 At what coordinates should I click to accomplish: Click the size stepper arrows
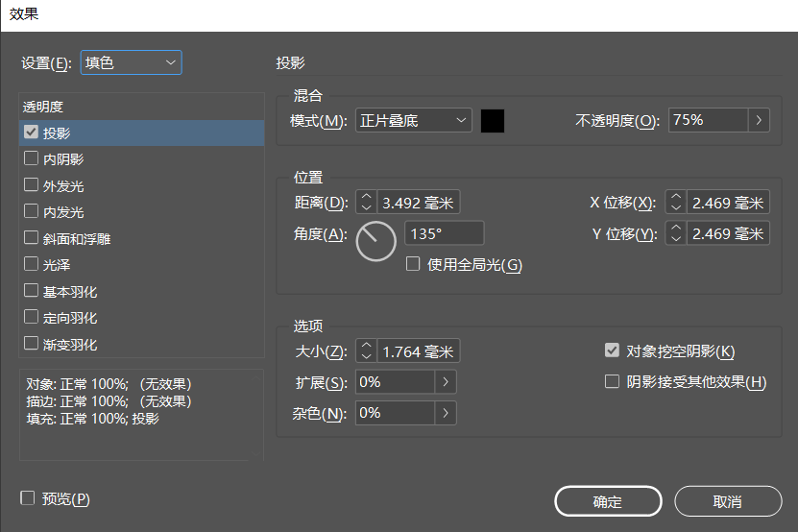366,351
